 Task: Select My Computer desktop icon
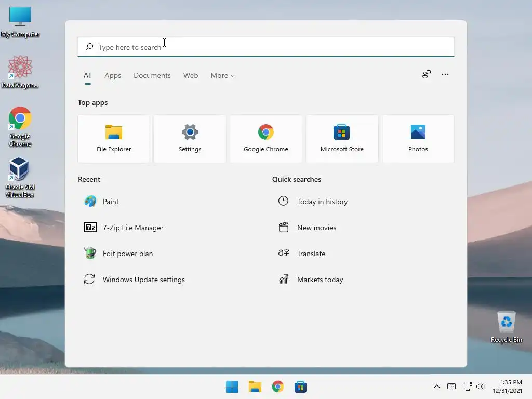pos(20,22)
